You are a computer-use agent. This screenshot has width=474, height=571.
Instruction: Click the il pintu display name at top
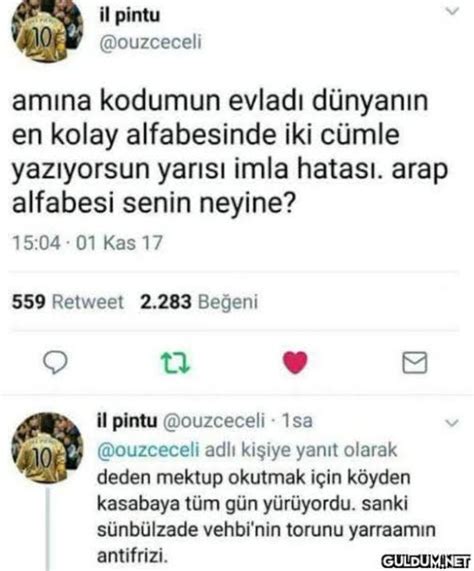[130, 16]
